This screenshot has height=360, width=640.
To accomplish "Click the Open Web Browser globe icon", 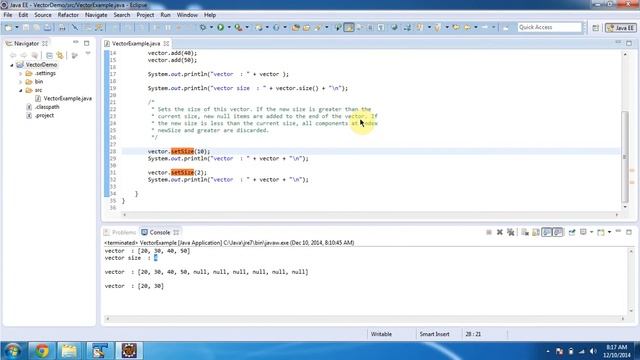I will (394, 27).
